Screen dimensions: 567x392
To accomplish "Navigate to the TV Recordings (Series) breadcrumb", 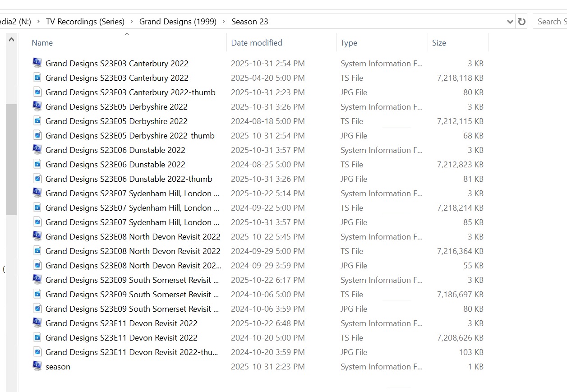I will 85,22.
